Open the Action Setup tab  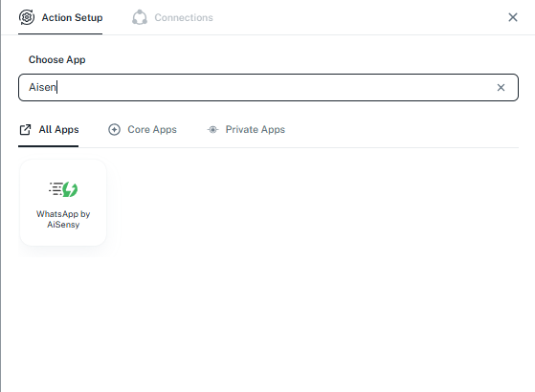pos(60,17)
